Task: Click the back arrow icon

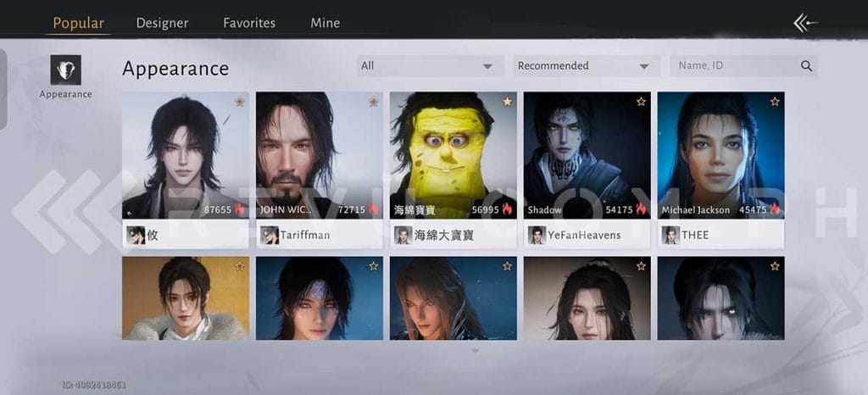Action: [x=804, y=23]
